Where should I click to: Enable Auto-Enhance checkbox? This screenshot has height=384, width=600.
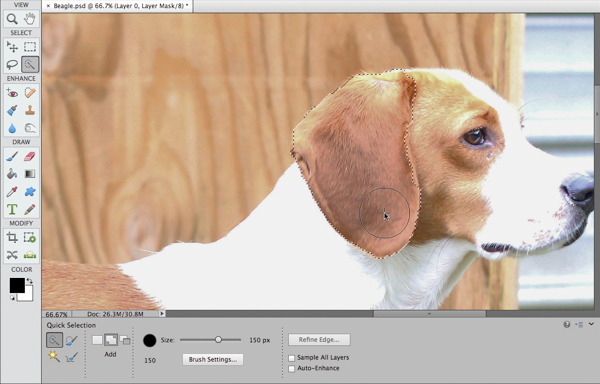pos(292,369)
